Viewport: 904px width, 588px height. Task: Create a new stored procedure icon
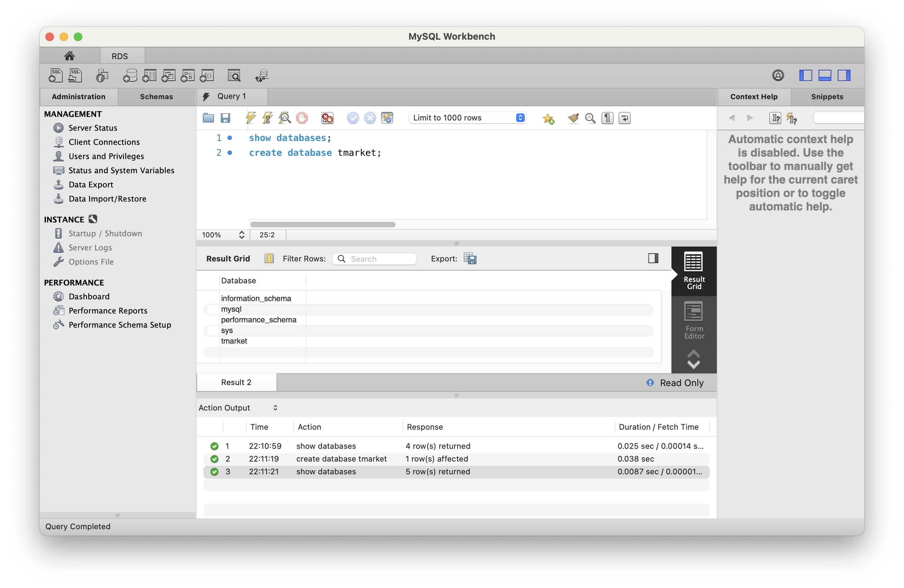[188, 75]
